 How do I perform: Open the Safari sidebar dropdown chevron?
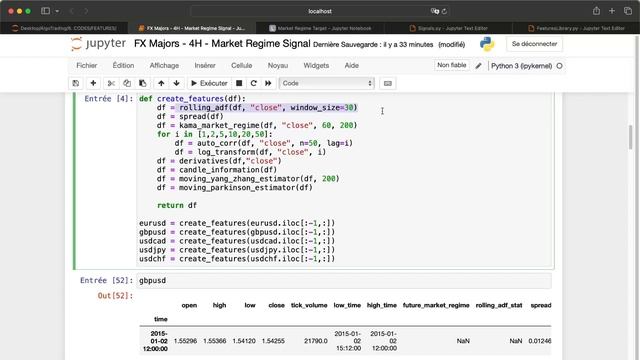click(x=57, y=11)
